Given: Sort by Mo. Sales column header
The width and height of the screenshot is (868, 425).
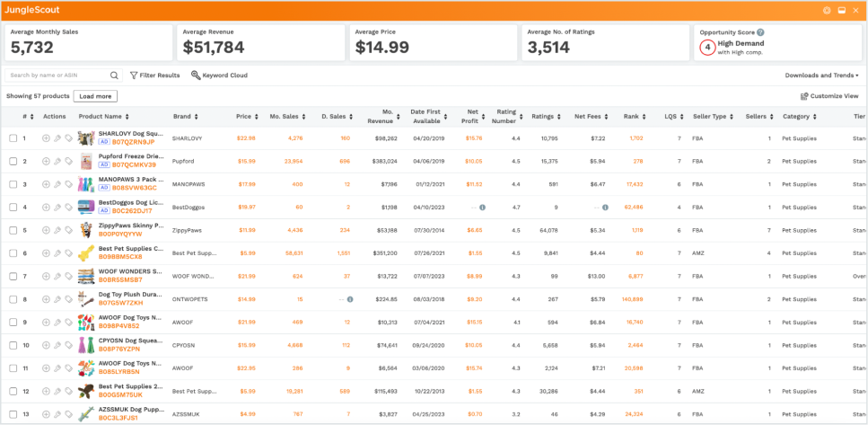Looking at the screenshot, I should coord(287,117).
